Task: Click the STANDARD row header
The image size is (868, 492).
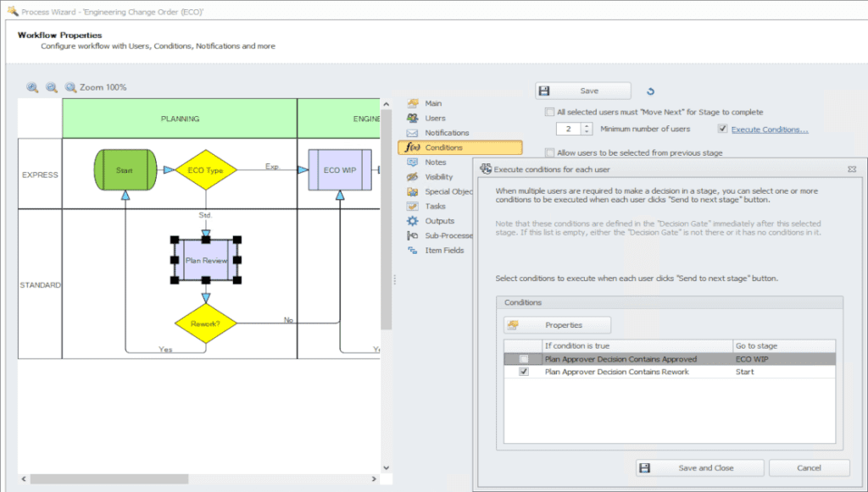Action: [40, 285]
